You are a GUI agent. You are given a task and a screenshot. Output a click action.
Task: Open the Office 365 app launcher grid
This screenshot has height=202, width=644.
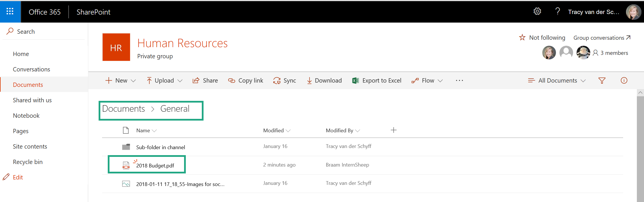[10, 11]
